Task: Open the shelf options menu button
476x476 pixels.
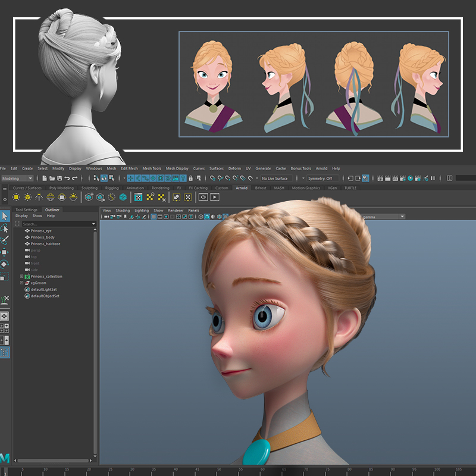Action: tap(5, 199)
